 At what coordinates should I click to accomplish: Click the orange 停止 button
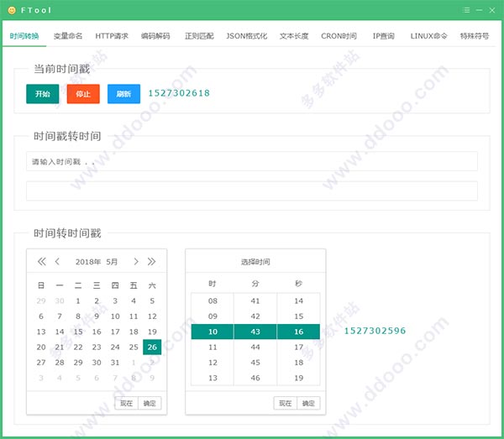point(83,94)
